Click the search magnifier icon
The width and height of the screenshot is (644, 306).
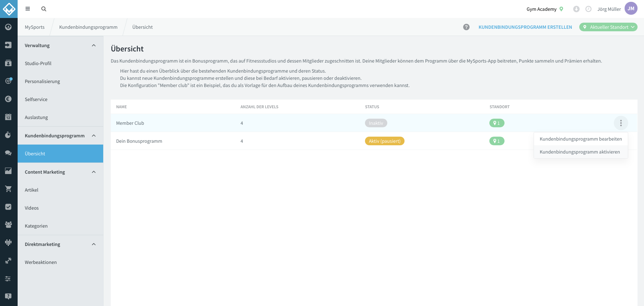44,9
